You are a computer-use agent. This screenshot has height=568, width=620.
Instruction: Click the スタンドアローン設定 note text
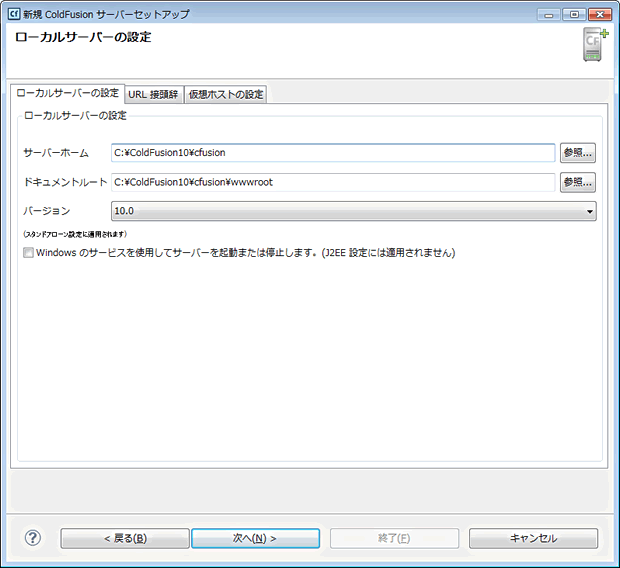pyautogui.click(x=75, y=234)
